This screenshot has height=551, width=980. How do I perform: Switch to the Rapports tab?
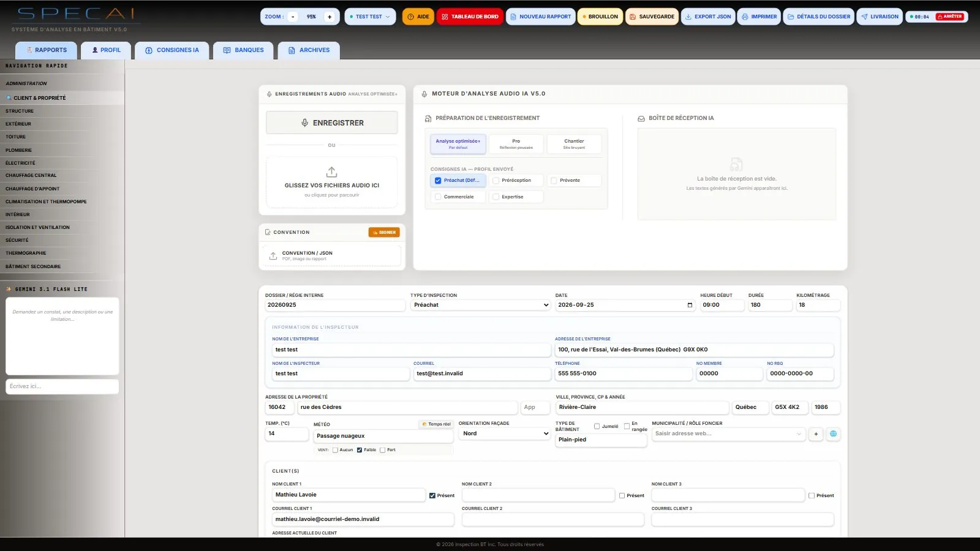[47, 50]
